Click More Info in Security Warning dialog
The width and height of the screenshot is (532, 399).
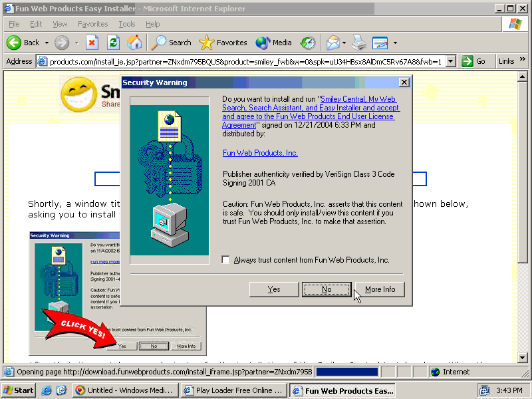(x=380, y=289)
